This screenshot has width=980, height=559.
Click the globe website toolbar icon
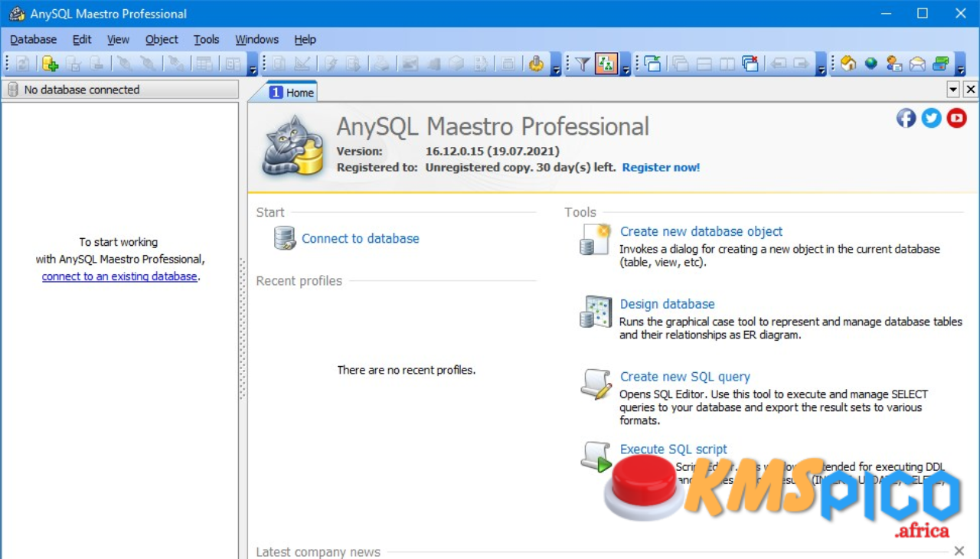(x=871, y=64)
